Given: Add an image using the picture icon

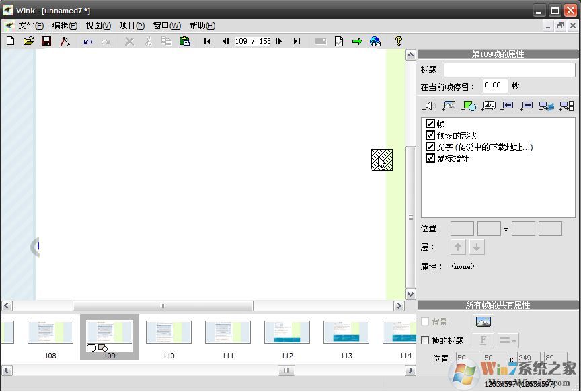Looking at the screenshot, I should 449,106.
